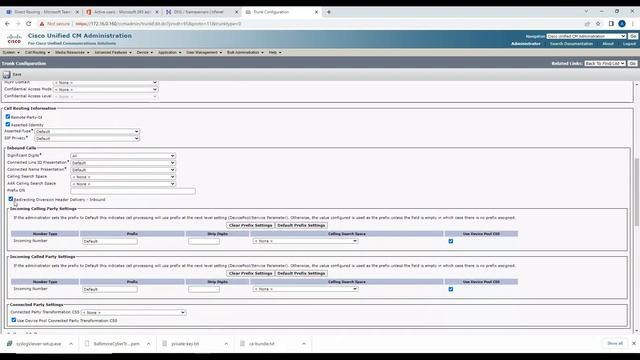Reload the Trunk Configuration page

pos(29,24)
